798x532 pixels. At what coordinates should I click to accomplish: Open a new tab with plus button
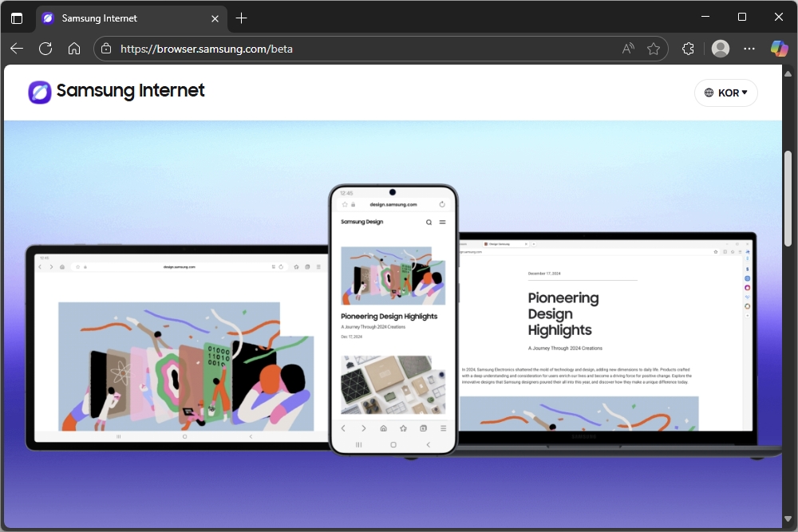(x=241, y=18)
